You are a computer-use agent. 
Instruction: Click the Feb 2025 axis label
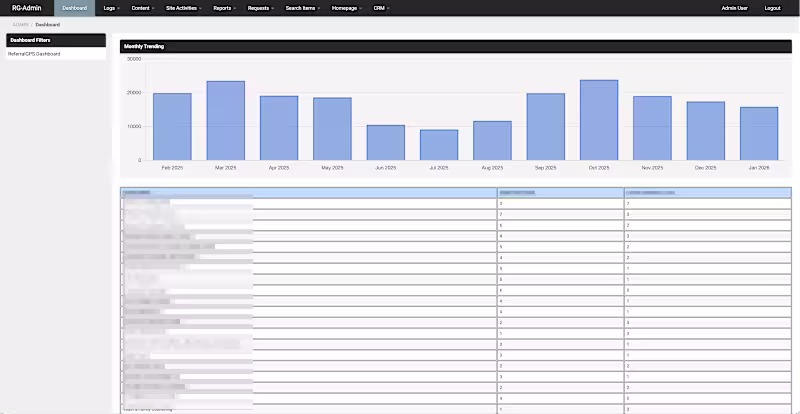coord(172,167)
